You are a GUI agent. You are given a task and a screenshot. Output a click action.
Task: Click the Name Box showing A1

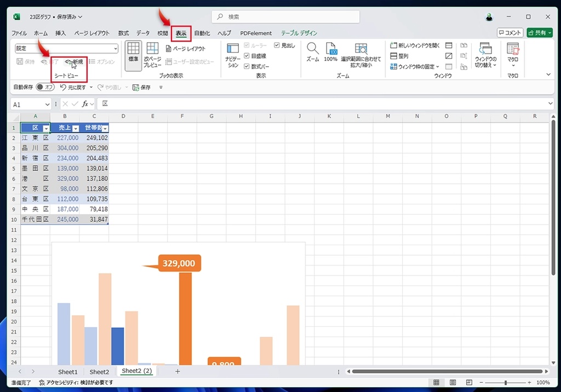(x=27, y=105)
